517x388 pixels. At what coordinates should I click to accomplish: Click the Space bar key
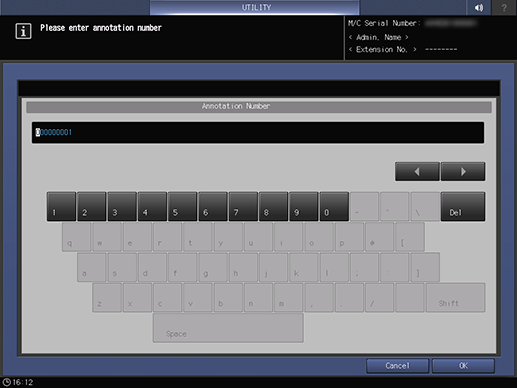point(228,328)
